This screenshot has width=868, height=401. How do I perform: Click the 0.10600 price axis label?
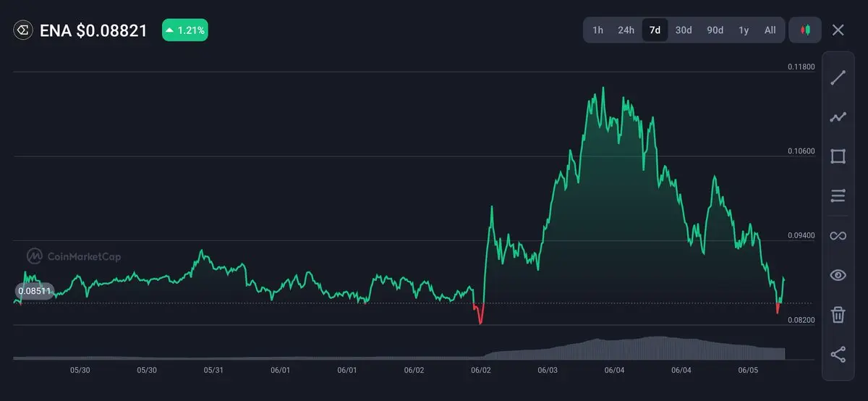point(801,151)
